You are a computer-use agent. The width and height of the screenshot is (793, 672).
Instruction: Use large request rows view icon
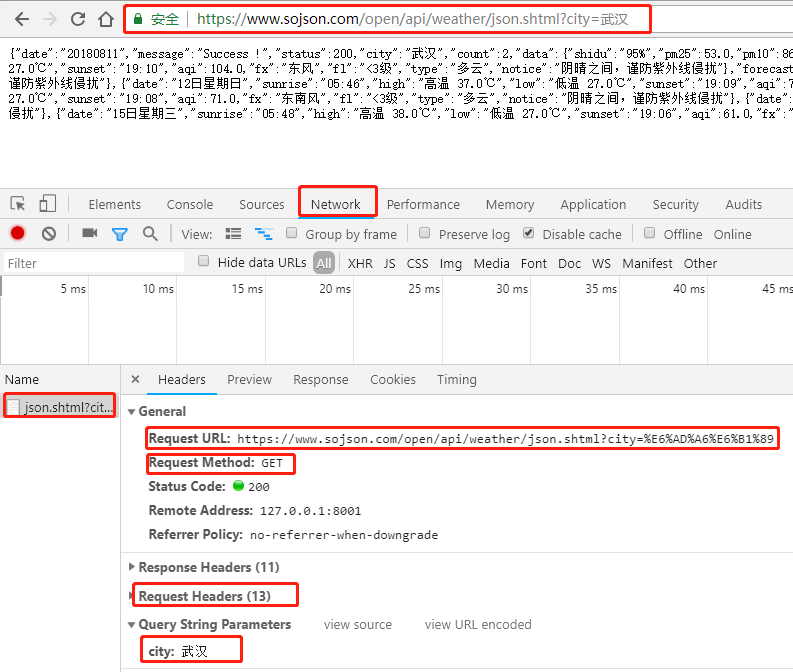coord(233,234)
